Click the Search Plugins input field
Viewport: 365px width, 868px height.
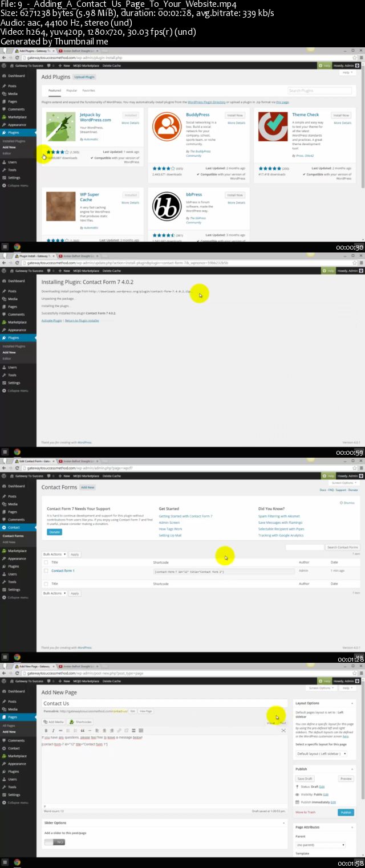[319, 91]
